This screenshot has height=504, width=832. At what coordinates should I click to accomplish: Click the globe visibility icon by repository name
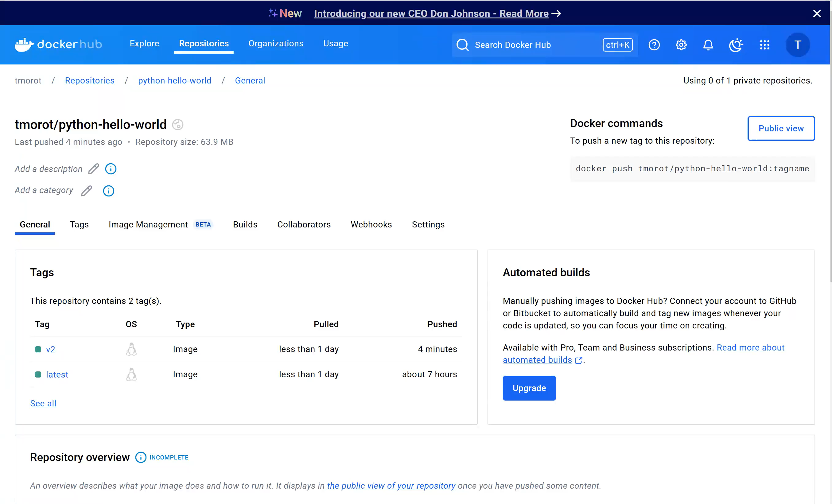pos(178,125)
